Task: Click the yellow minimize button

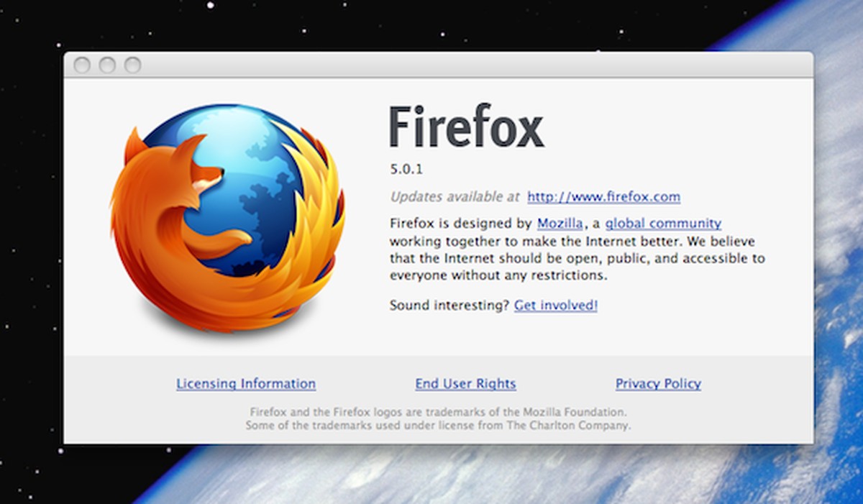Action: coord(106,64)
